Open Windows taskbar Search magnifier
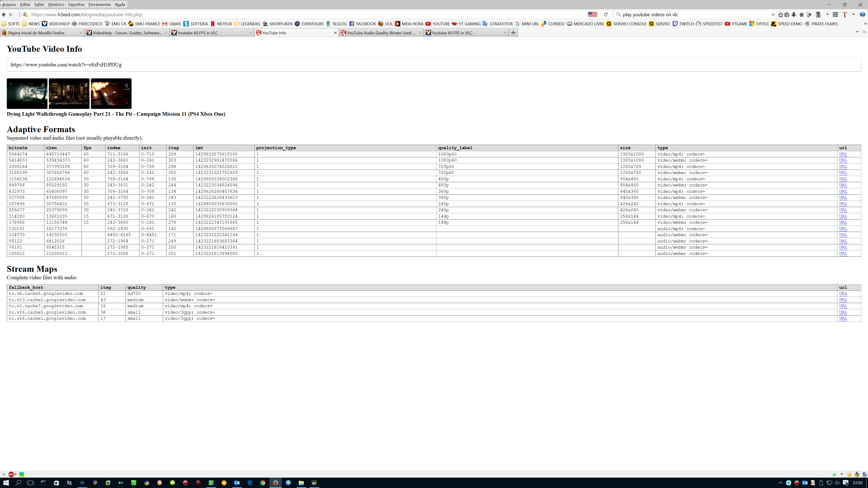The image size is (868, 488). tap(19, 483)
